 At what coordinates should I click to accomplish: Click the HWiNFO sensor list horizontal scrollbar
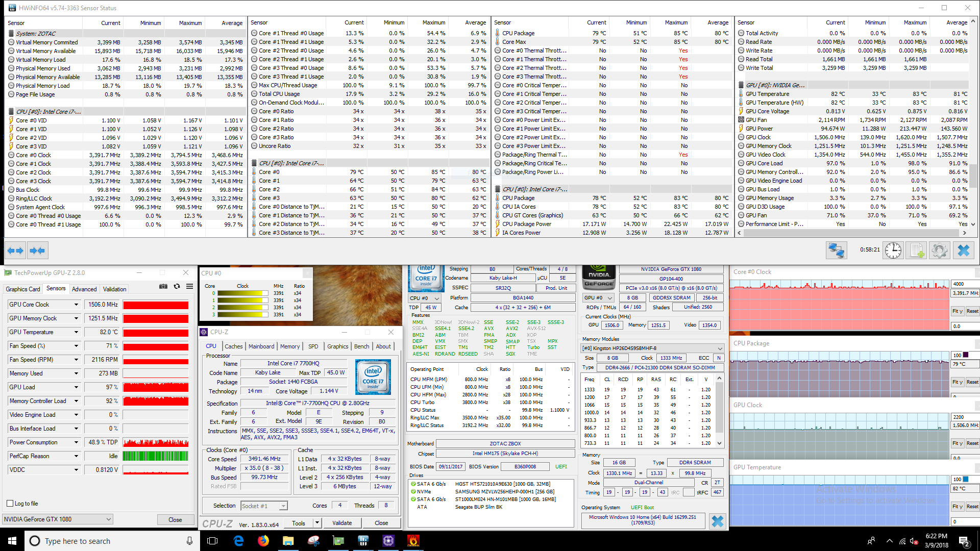coord(852,233)
